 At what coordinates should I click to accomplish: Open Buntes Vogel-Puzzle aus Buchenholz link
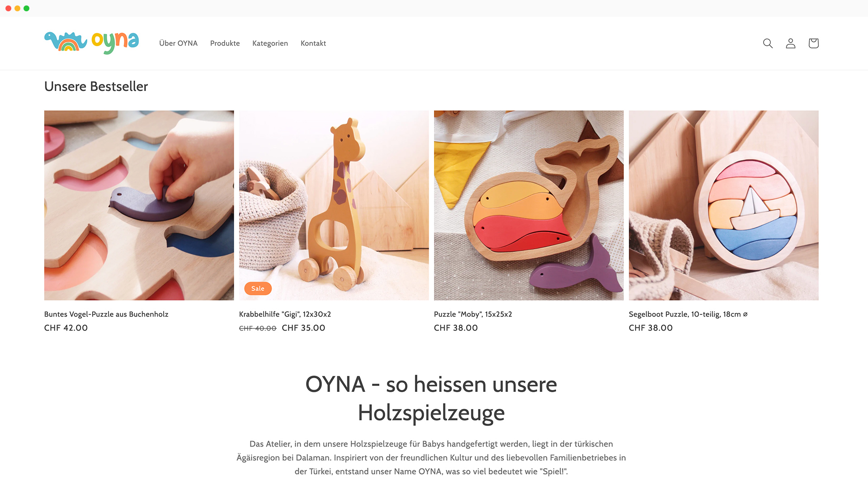coord(106,314)
